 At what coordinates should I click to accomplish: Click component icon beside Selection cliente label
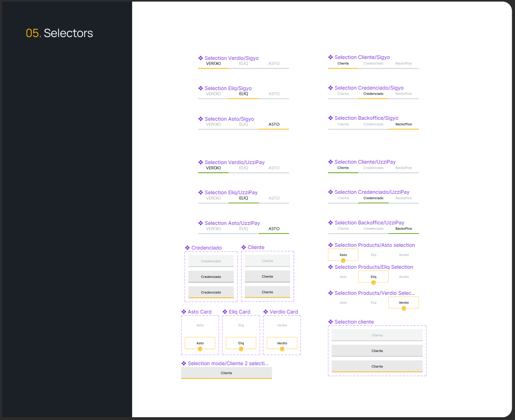330,322
